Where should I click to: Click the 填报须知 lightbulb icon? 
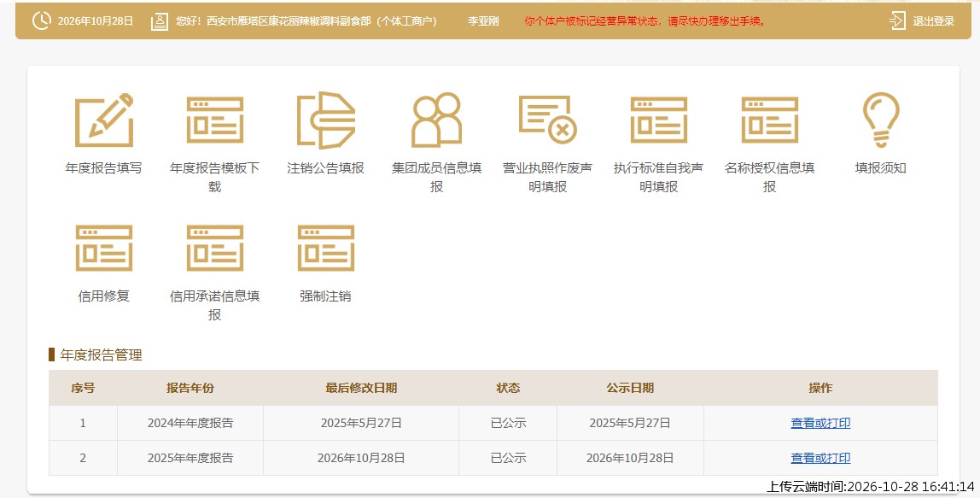(x=881, y=120)
